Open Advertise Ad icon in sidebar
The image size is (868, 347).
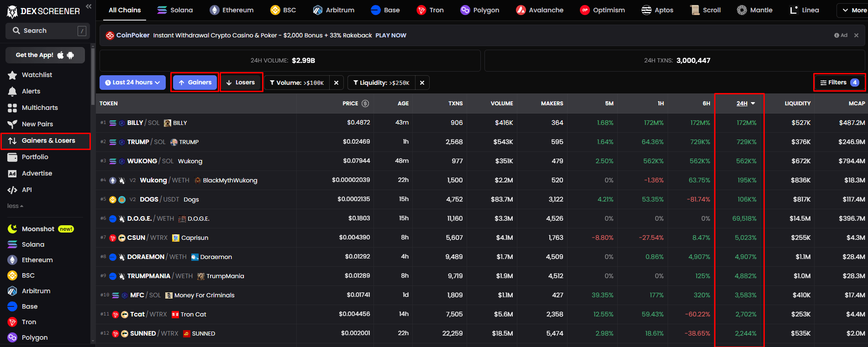(x=12, y=173)
